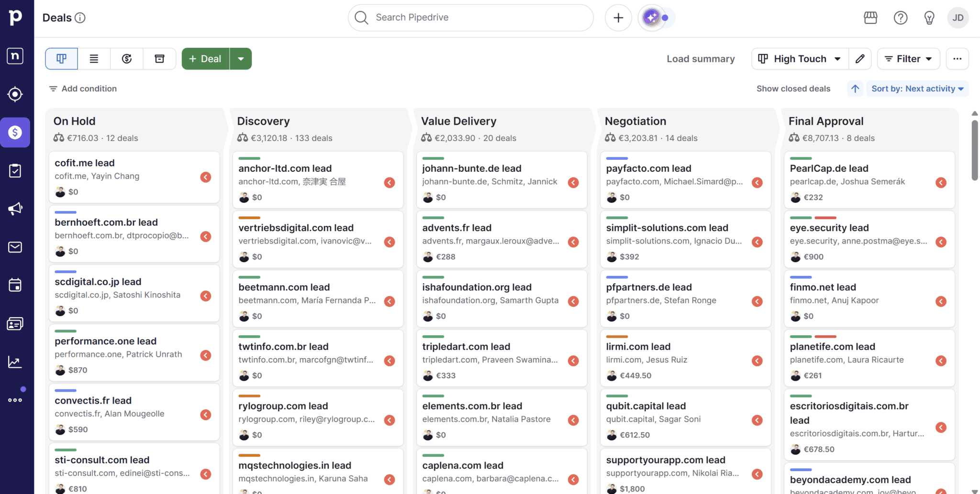Reverse sort direction arrow
Image resolution: width=980 pixels, height=494 pixels.
tap(855, 88)
